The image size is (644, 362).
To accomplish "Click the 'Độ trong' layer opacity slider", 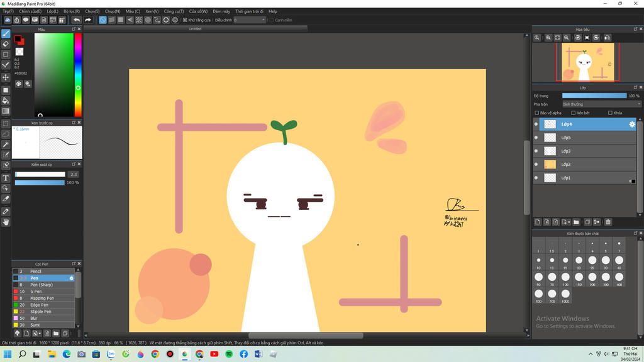I will click(594, 96).
